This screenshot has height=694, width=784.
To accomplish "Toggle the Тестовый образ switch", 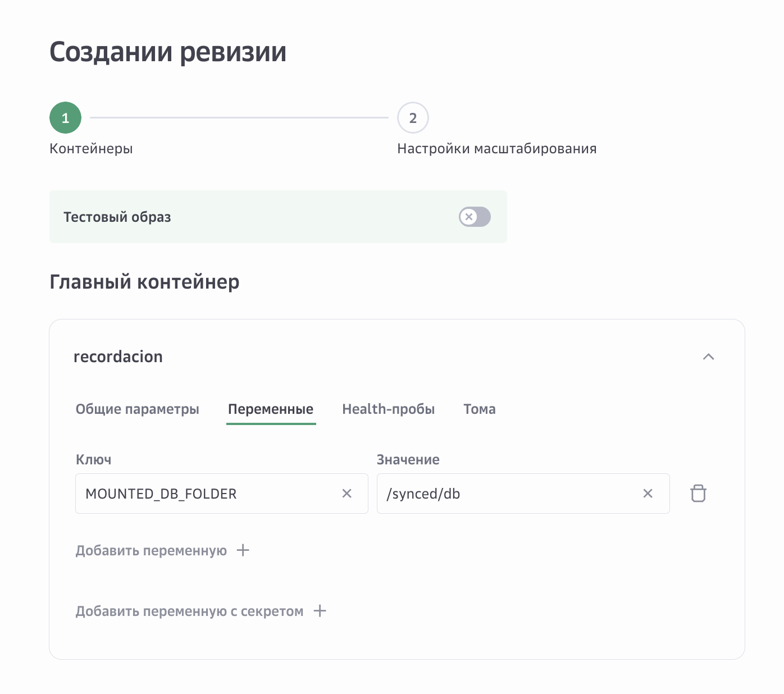I will point(475,217).
